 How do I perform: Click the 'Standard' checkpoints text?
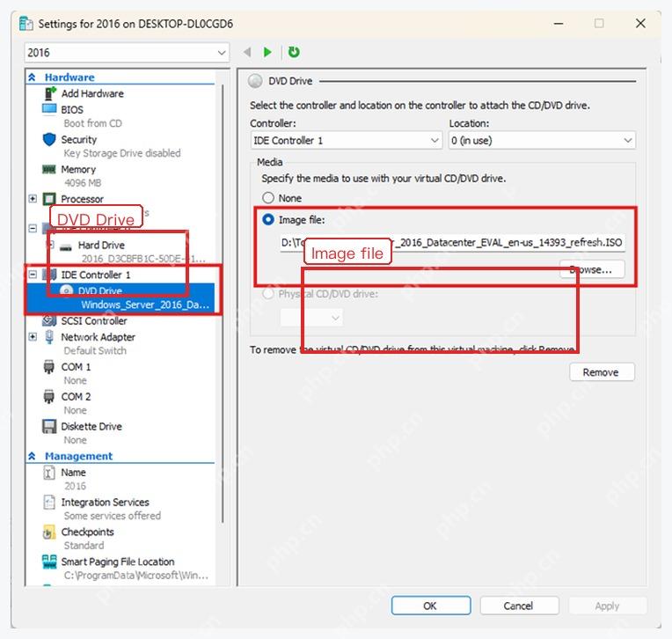click(84, 546)
